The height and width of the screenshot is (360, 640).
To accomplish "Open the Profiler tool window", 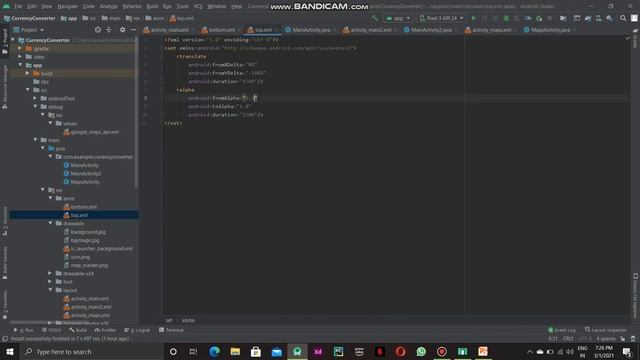I will click(x=105, y=330).
